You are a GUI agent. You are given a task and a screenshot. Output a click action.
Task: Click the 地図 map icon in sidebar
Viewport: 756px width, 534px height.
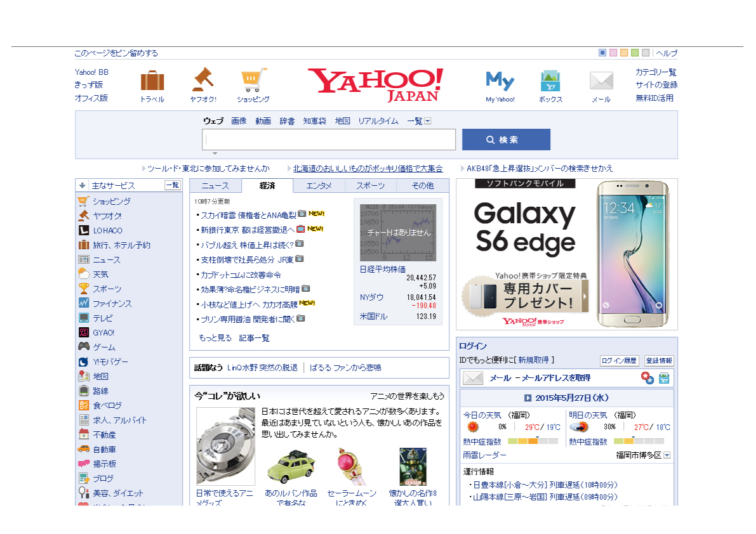84,376
